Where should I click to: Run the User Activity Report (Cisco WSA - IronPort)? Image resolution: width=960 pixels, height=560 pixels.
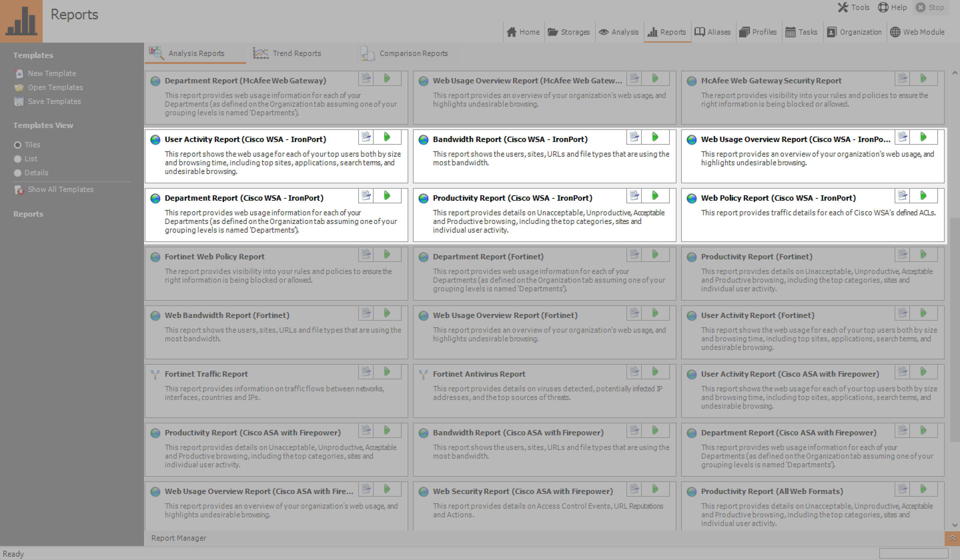tap(387, 137)
